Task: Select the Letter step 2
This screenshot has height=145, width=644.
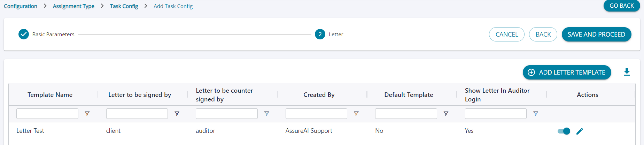Action: (320, 34)
